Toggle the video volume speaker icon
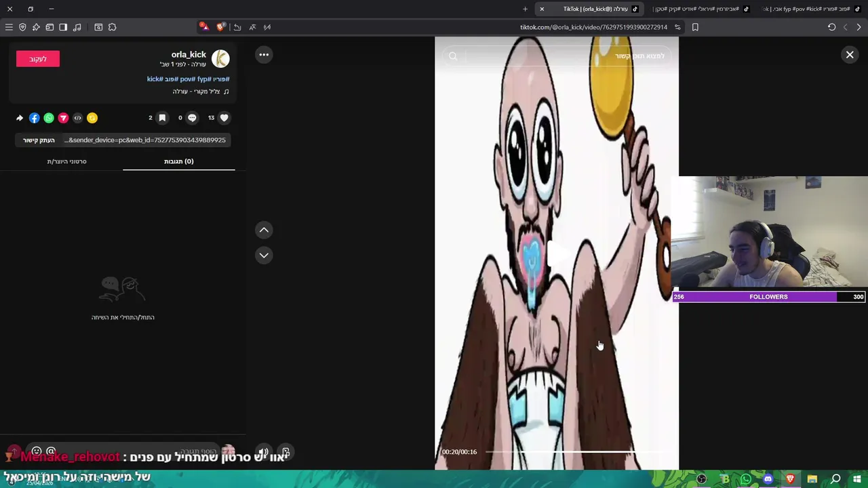 (x=263, y=452)
